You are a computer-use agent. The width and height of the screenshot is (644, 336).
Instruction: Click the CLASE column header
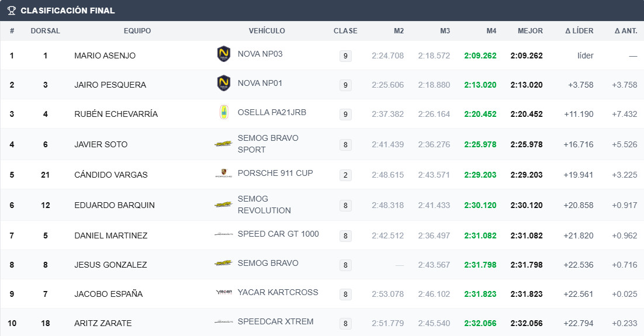(345, 31)
